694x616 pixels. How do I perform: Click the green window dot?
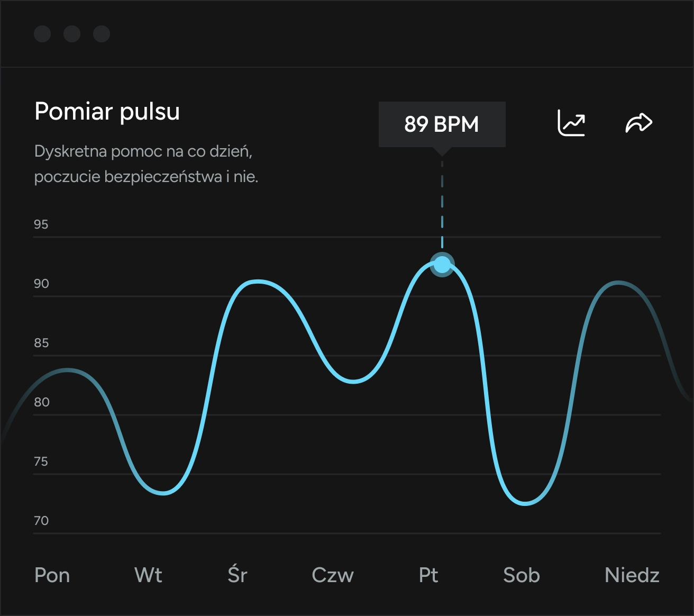click(x=102, y=34)
